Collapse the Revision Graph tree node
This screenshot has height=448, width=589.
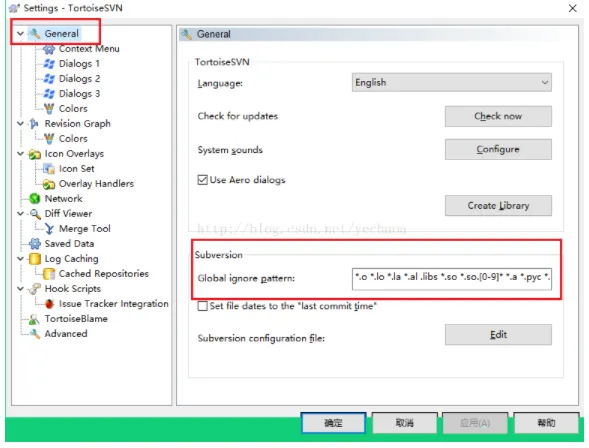[20, 124]
